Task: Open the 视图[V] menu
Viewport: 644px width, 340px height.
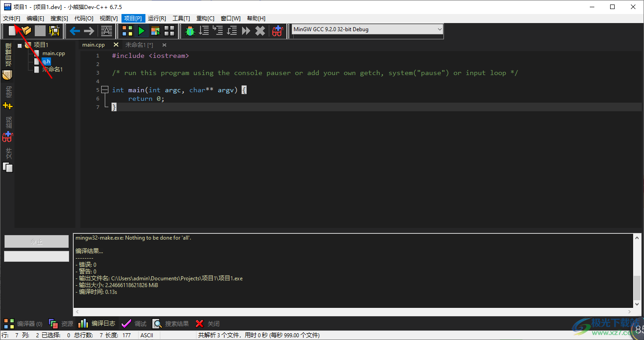Action: click(108, 19)
